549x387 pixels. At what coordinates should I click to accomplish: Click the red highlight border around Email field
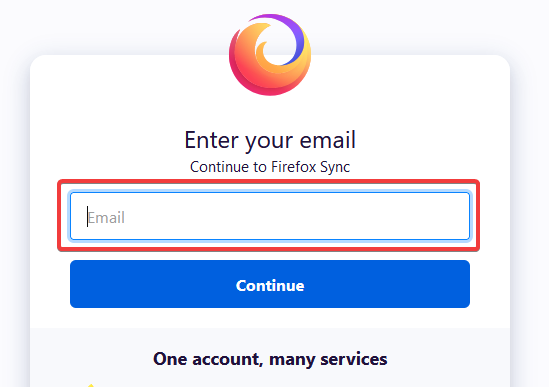[x=269, y=182]
